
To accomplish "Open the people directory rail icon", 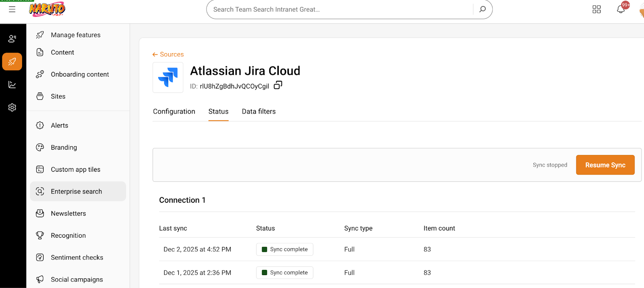I will pyautogui.click(x=12, y=39).
